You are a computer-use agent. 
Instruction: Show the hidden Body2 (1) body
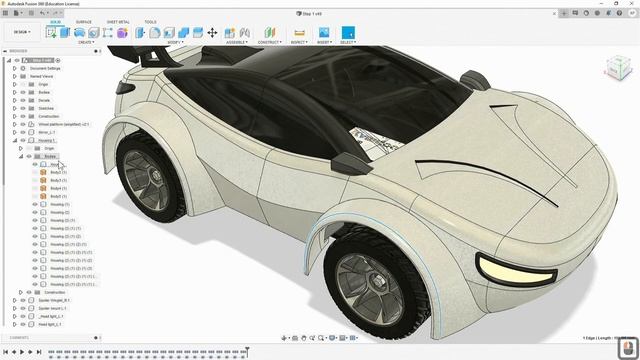coord(35,172)
